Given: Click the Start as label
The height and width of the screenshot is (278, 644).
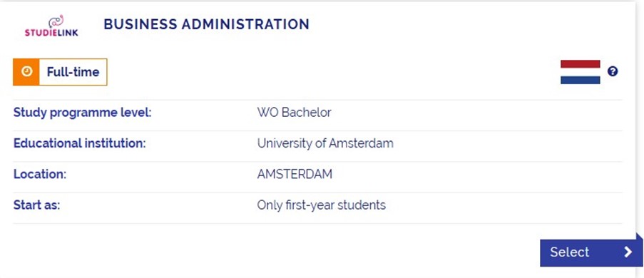Looking at the screenshot, I should pos(36,205).
